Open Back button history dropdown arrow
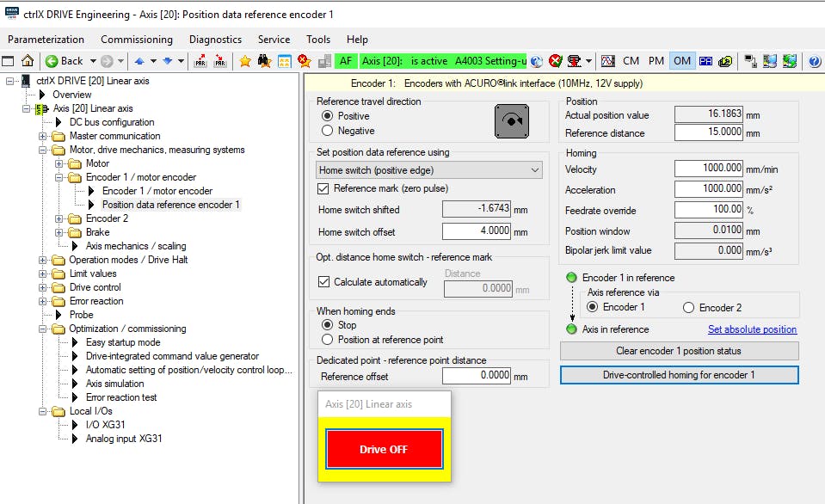 (x=93, y=61)
